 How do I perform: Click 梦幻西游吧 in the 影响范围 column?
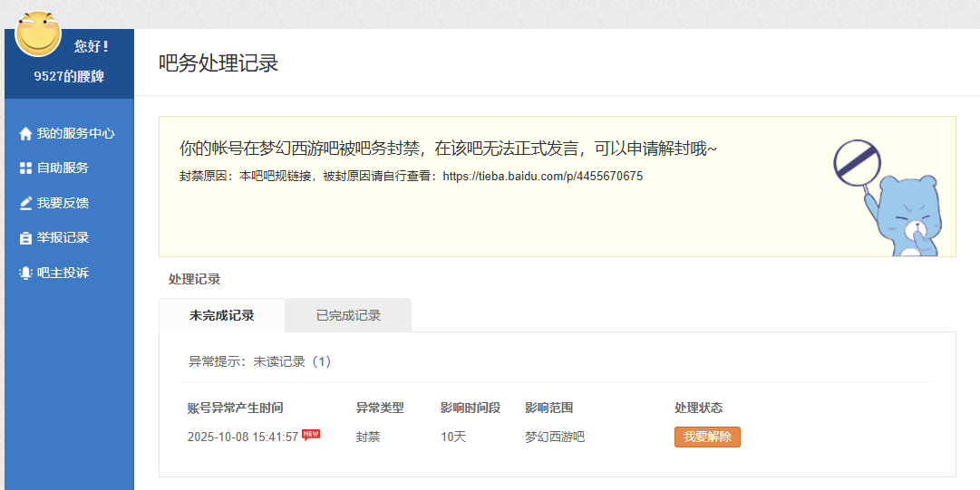point(554,437)
